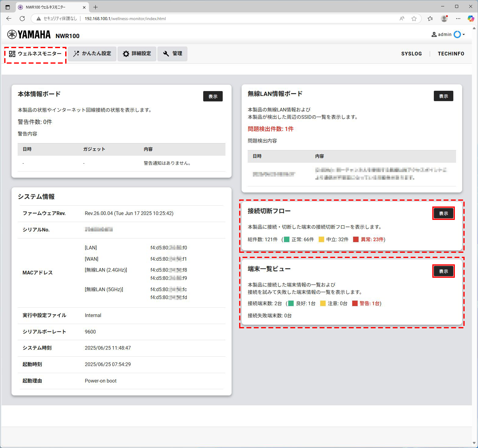Screen dimensions: 478x448
Task: Click the green 正常 color swatch
Action: pyautogui.click(x=287, y=239)
